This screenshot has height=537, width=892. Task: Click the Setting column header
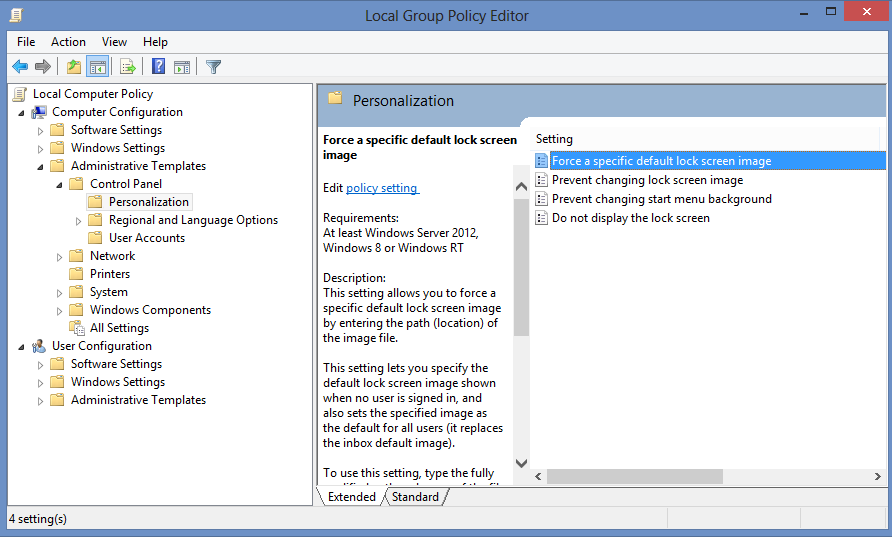(555, 139)
